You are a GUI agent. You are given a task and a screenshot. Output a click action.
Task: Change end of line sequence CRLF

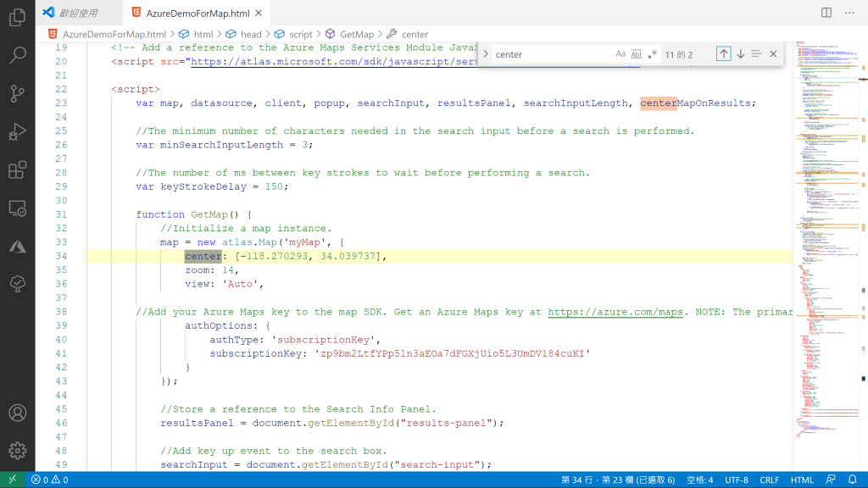pos(769,480)
